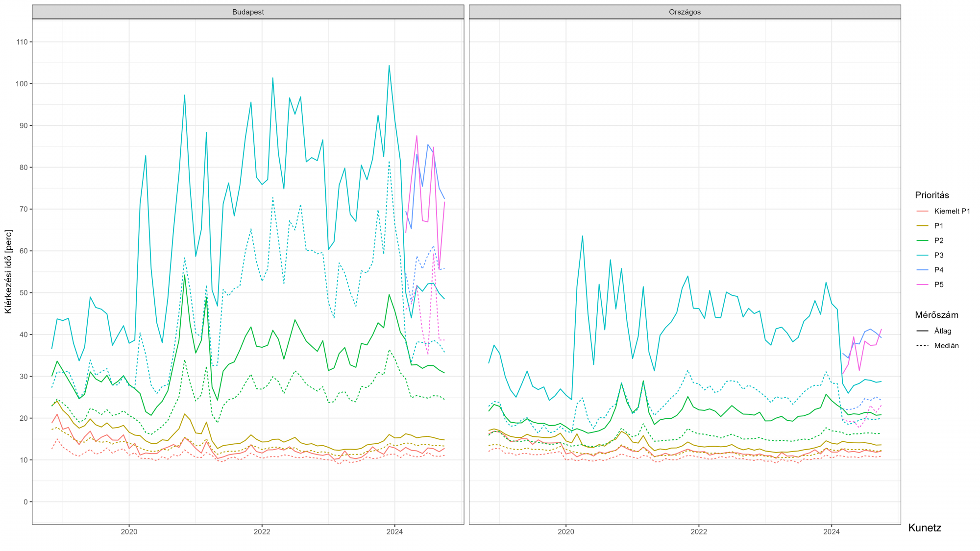Click the 2024 tick in Országos panel
This screenshot has height=551, width=980.
point(831,531)
